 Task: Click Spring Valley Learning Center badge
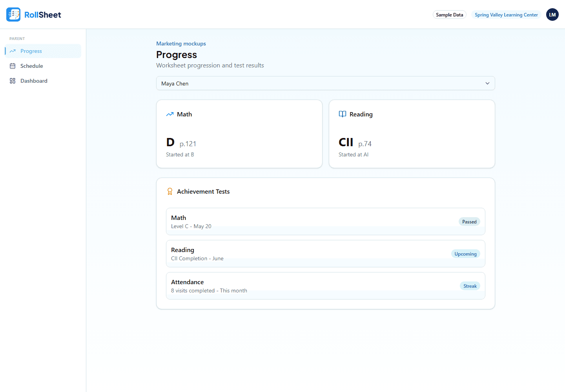pos(506,15)
